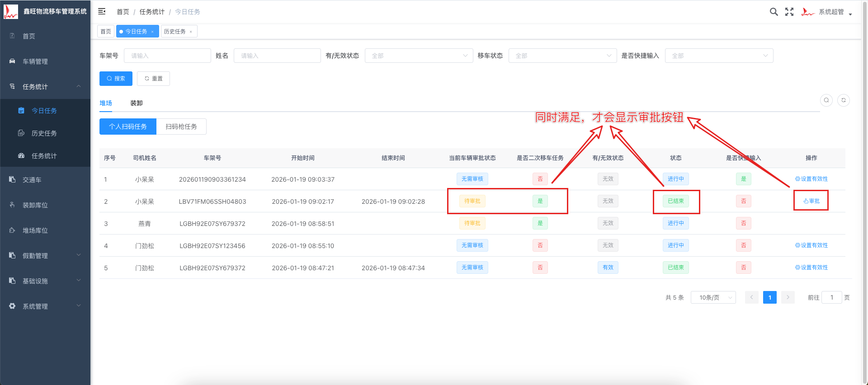Click 审批 for vehicle LBV71FM06SSH04803
The width and height of the screenshot is (868, 385).
[811, 201]
